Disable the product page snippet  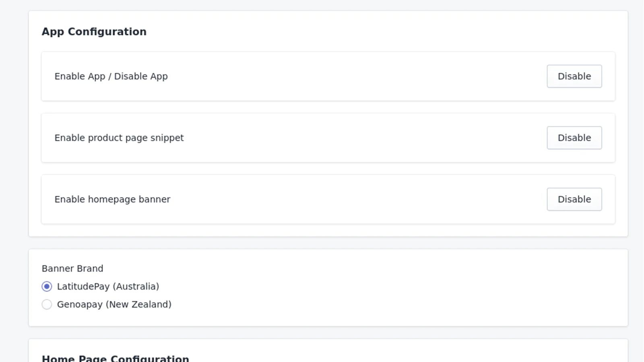click(574, 138)
